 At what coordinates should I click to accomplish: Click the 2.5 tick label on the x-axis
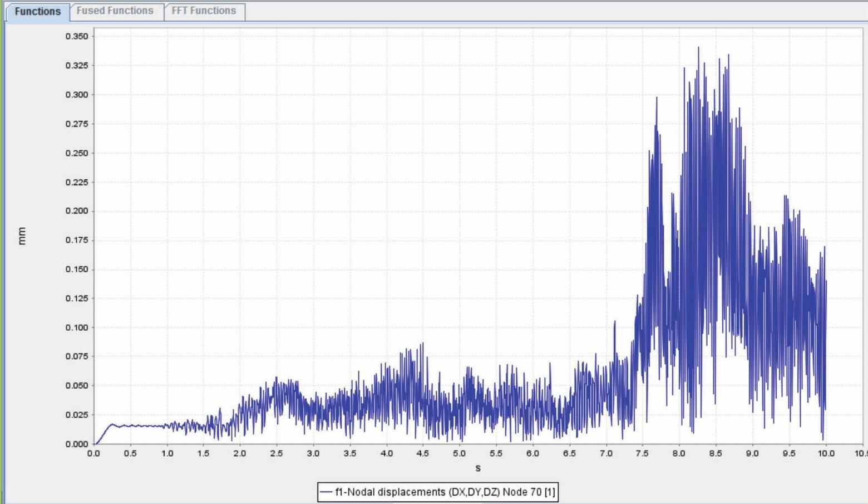(277, 453)
